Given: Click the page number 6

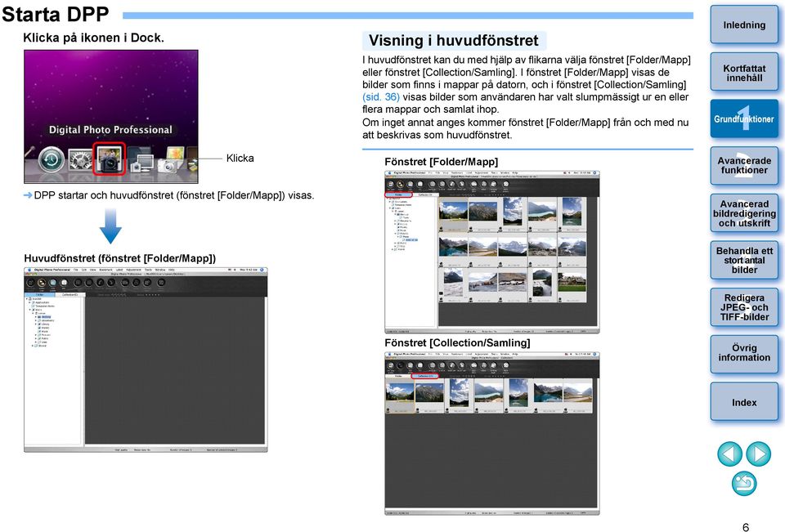Looking at the screenshot, I should point(746,526).
